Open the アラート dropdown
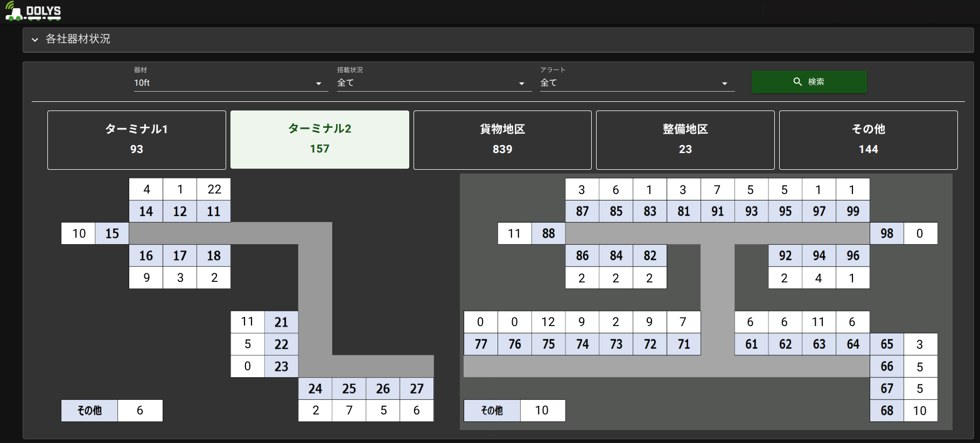The width and height of the screenshot is (980, 443). 636,83
